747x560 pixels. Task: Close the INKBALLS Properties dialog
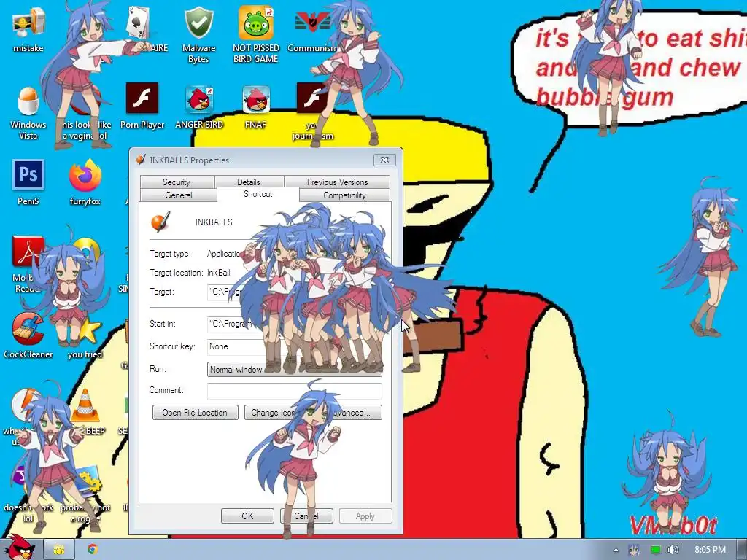(384, 160)
